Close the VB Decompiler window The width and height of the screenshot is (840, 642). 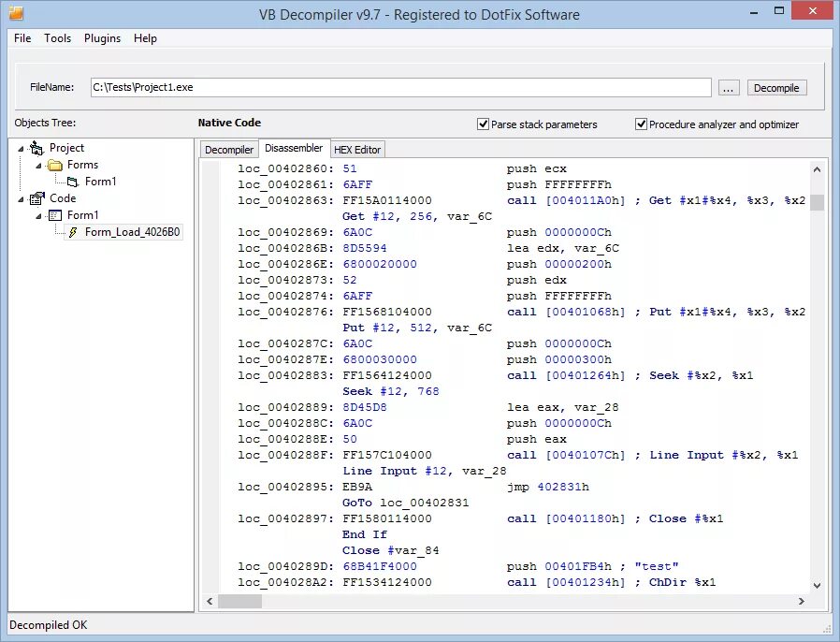(x=813, y=11)
